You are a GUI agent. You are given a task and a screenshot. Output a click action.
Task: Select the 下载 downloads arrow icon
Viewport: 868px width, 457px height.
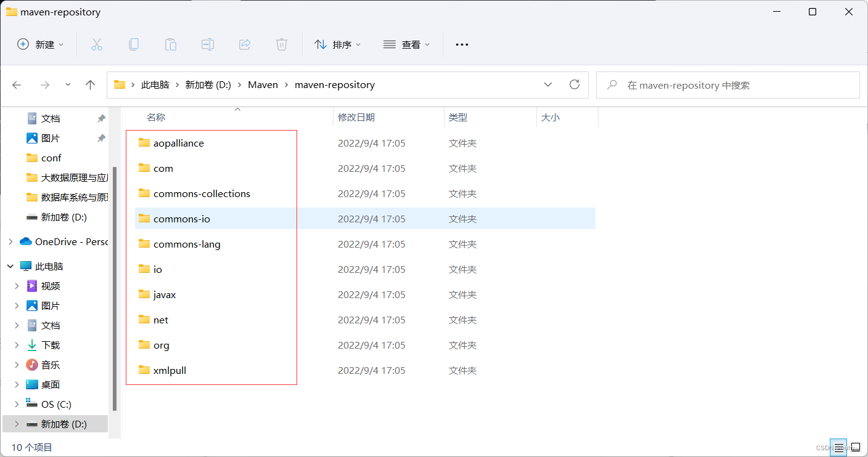32,345
